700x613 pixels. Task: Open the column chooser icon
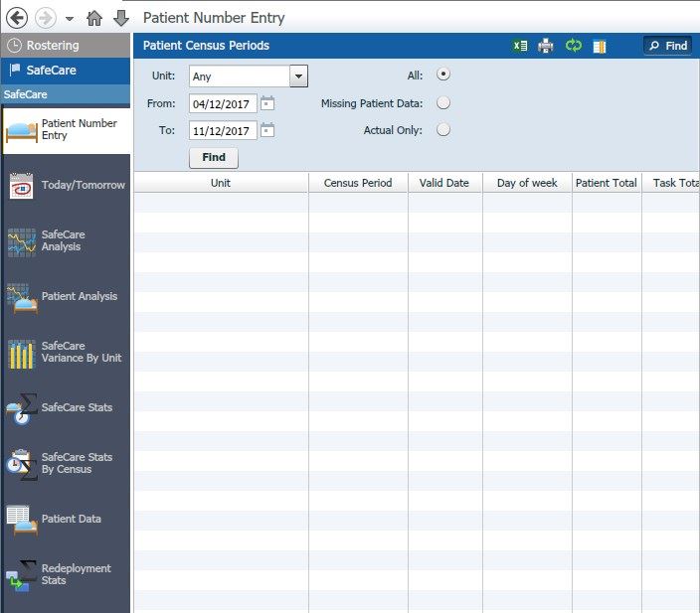[x=600, y=47]
